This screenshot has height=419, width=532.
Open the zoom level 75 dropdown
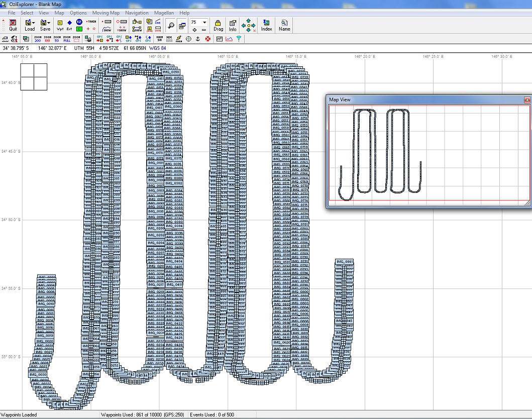pyautogui.click(x=204, y=23)
